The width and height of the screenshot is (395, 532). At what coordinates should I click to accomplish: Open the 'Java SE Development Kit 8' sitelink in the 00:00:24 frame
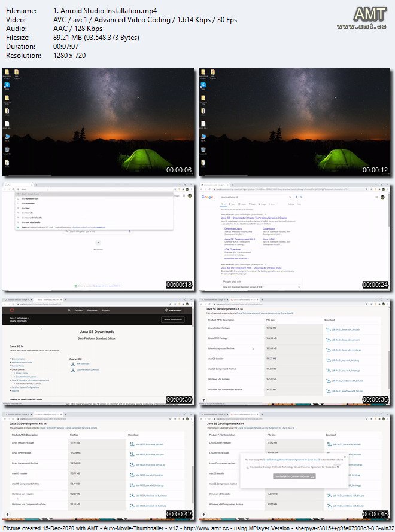click(x=240, y=239)
